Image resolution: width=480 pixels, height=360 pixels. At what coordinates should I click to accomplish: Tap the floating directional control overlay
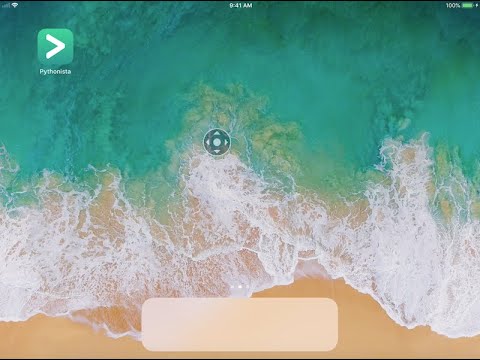(217, 142)
